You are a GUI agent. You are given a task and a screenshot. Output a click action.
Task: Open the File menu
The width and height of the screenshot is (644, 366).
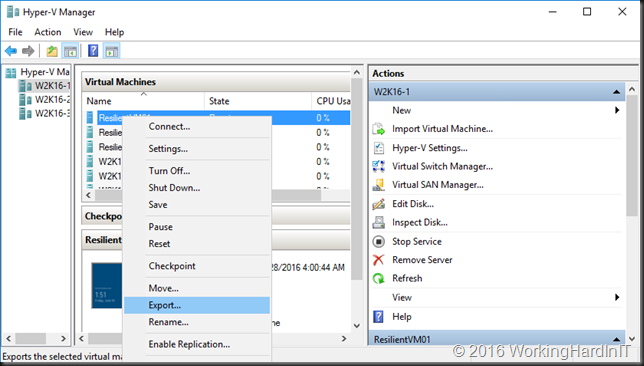[16, 32]
